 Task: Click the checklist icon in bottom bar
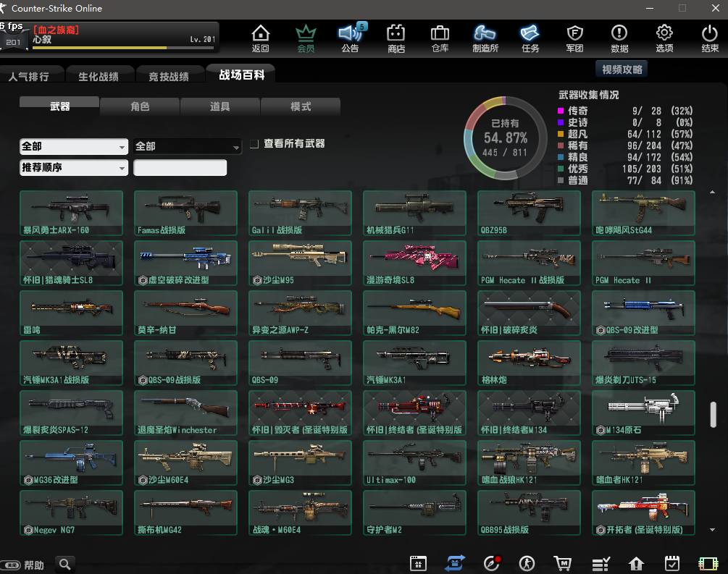(601, 564)
